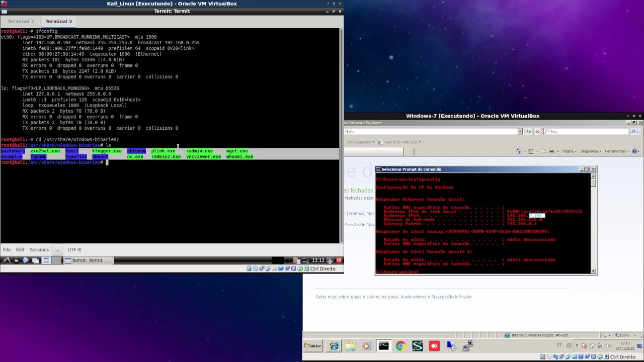Open the File menu in Termit
The width and height of the screenshot is (644, 362).
click(7, 249)
